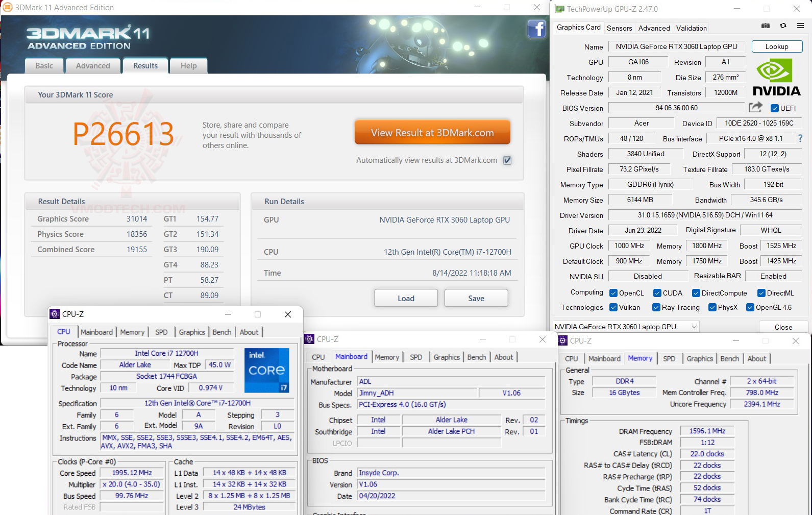Open the Validation tab in GPU-Z
Viewport: 812px width, 515px height.
pyautogui.click(x=692, y=28)
